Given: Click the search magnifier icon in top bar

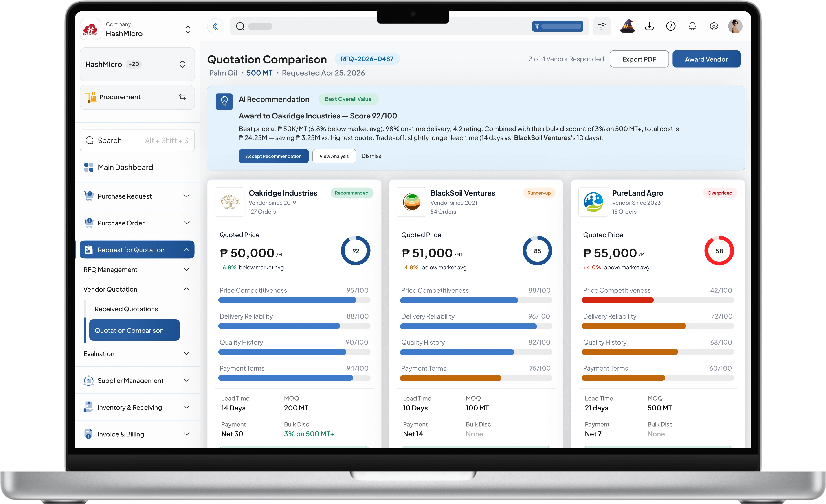Looking at the screenshot, I should 240,26.
